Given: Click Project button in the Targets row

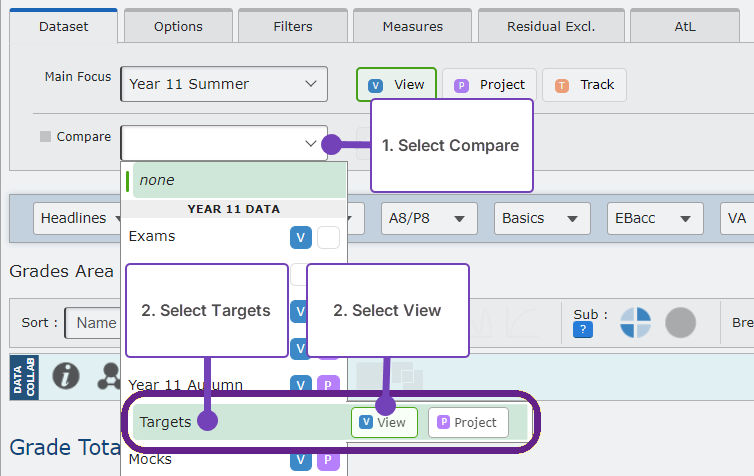Looking at the screenshot, I should pos(468,422).
